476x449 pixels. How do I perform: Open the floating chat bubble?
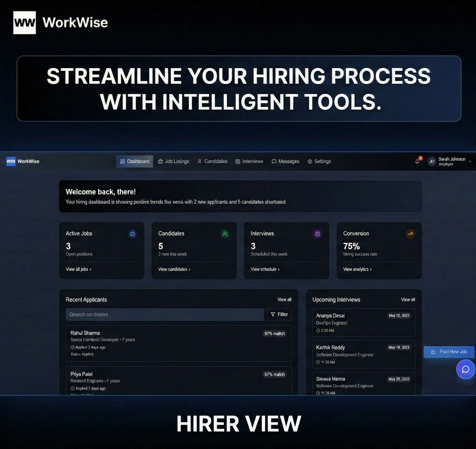tap(465, 369)
